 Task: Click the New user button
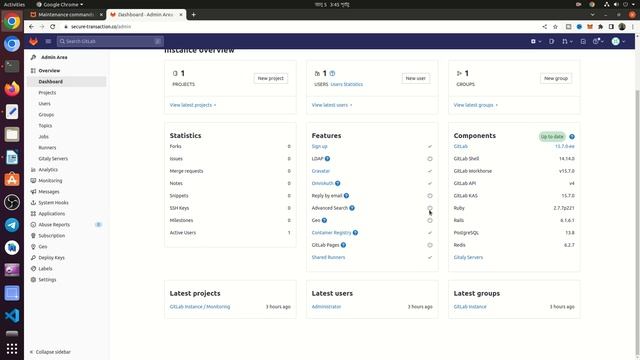[416, 78]
